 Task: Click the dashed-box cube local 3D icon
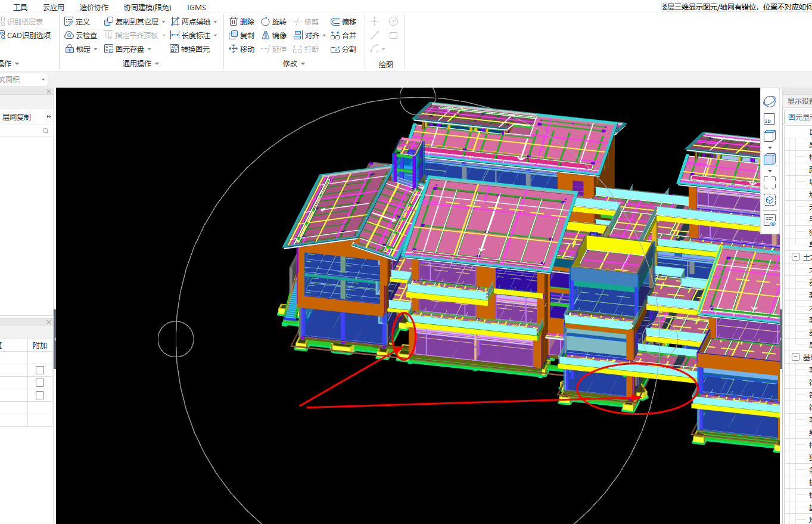(770, 200)
